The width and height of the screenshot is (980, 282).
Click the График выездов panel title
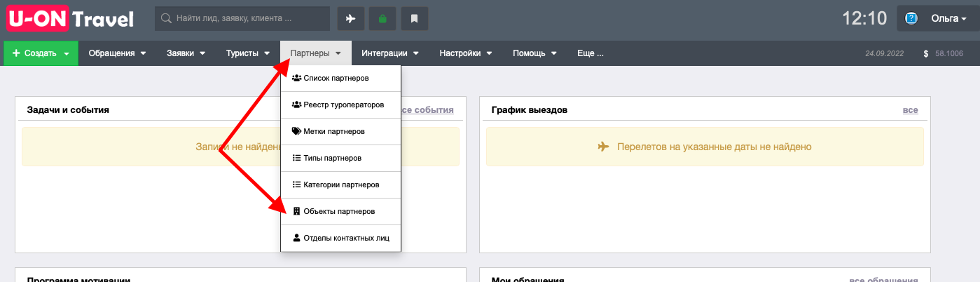tap(530, 110)
